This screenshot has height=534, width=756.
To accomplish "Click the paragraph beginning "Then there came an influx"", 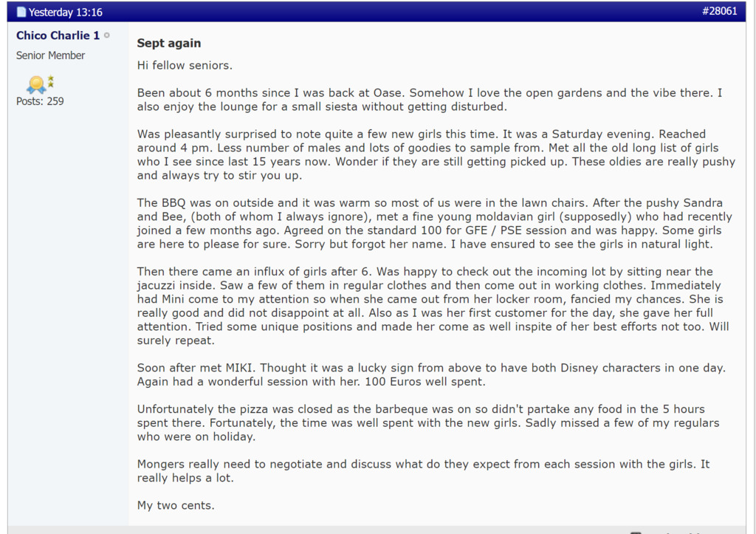I will 434,306.
